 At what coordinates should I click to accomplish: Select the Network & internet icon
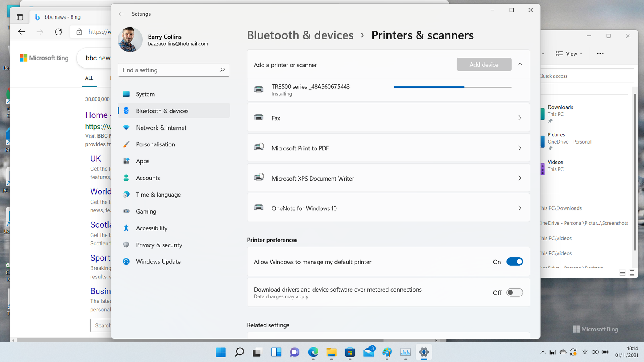[x=126, y=128]
